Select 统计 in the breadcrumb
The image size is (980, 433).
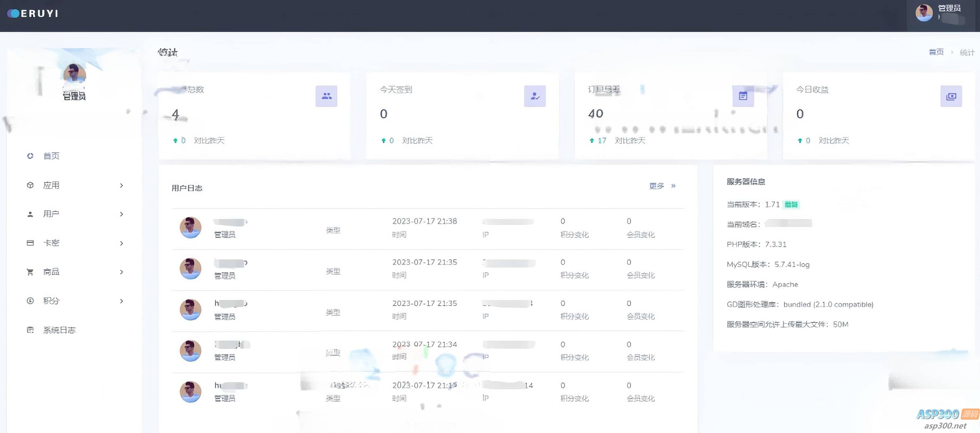[x=969, y=52]
